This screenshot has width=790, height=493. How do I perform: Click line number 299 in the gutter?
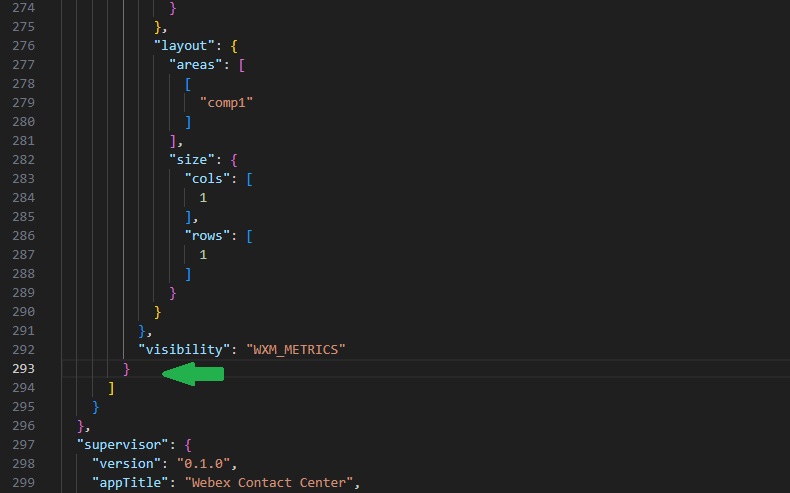click(24, 482)
